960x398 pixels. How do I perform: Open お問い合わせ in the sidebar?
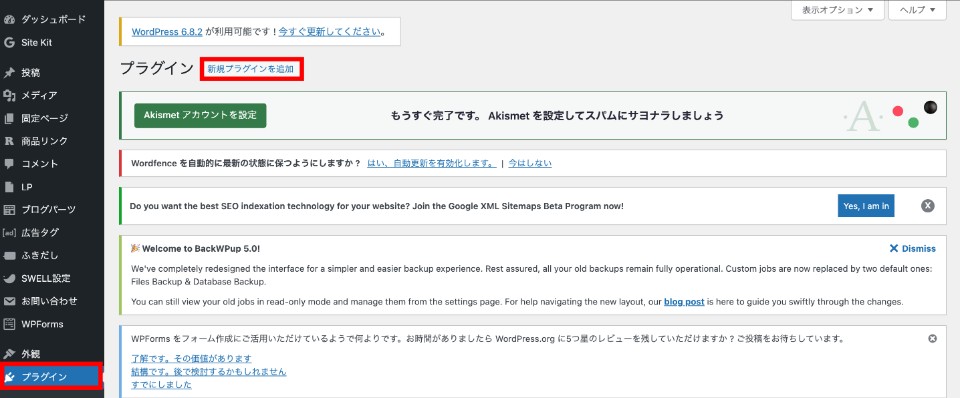(51, 301)
